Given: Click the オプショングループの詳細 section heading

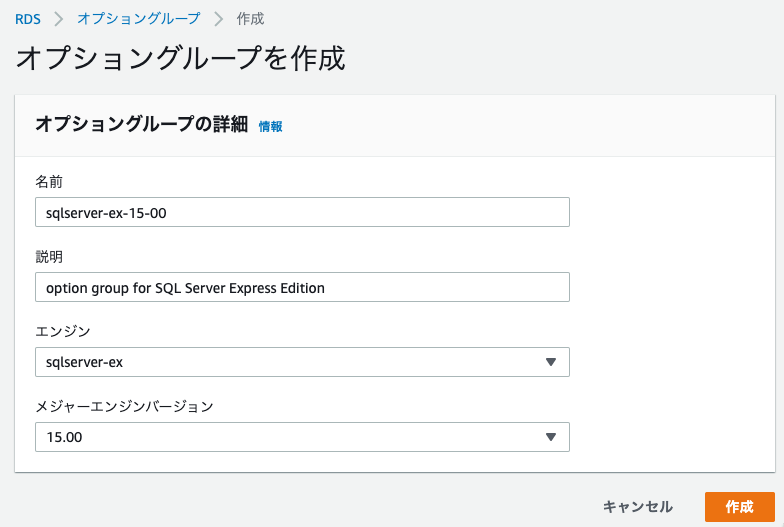Looking at the screenshot, I should click(142, 124).
